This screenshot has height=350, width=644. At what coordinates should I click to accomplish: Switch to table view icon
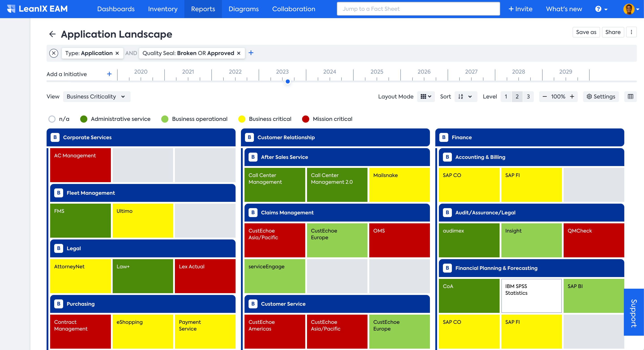coord(631,96)
